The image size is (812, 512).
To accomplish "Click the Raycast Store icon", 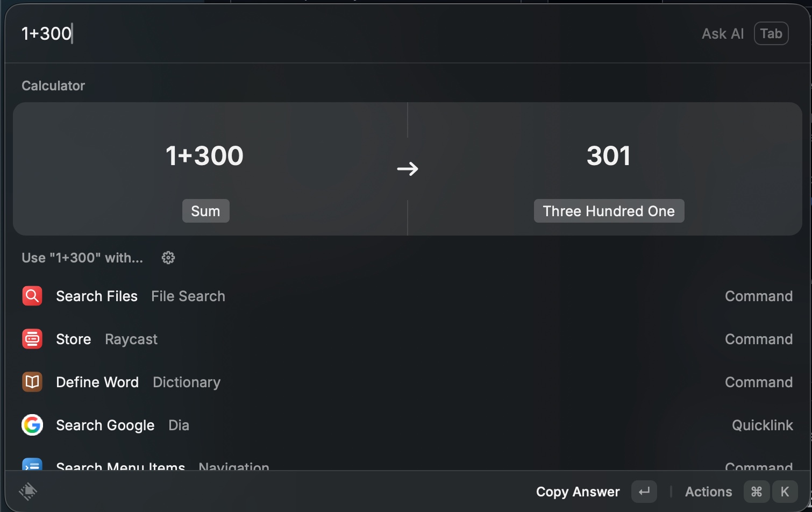I will (32, 339).
